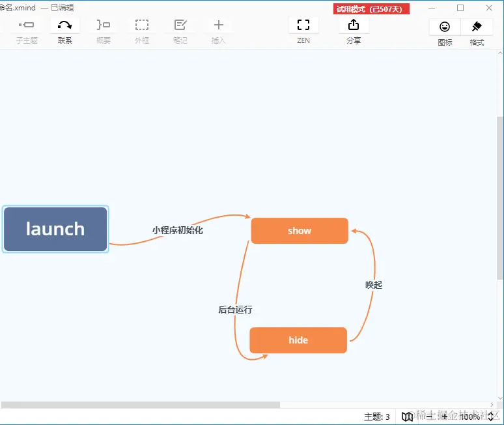Open the 图标 icon panel

tap(445, 33)
